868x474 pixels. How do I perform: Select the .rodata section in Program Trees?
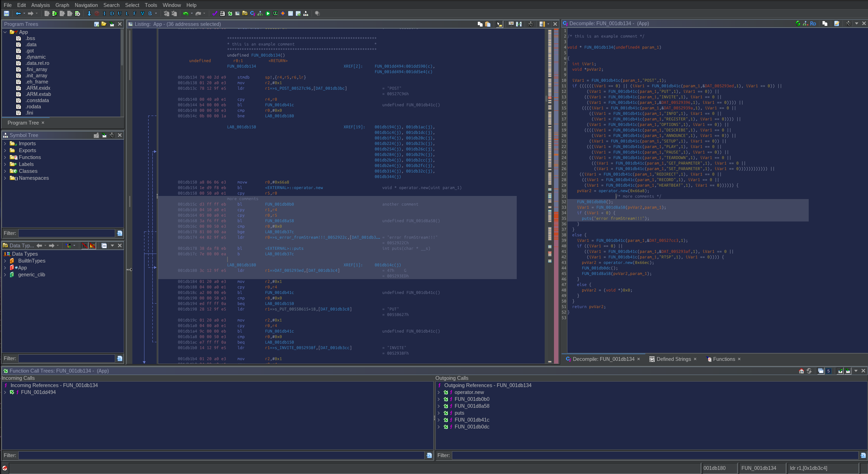[x=33, y=107]
